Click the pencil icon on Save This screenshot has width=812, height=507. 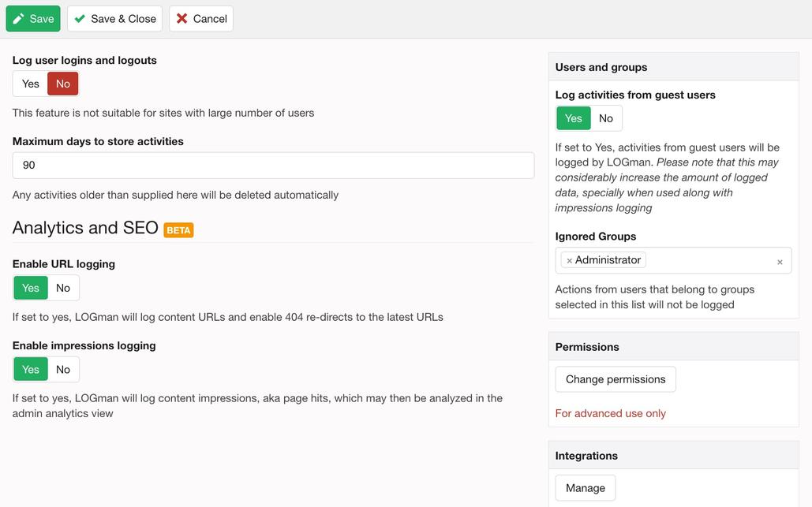[x=18, y=19]
